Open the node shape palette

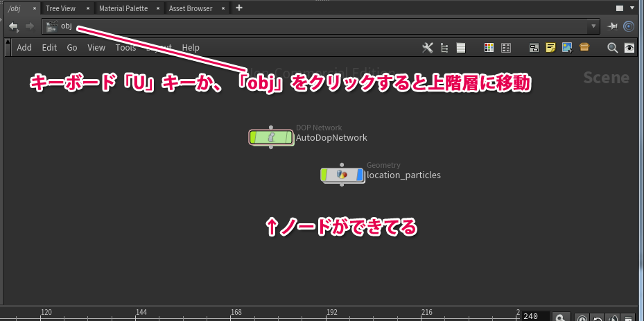(x=506, y=48)
